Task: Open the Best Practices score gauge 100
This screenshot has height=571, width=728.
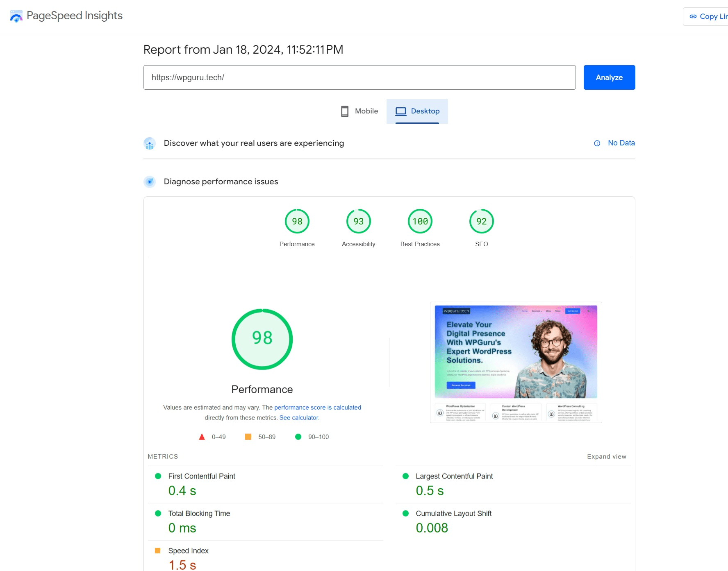Action: [420, 222]
